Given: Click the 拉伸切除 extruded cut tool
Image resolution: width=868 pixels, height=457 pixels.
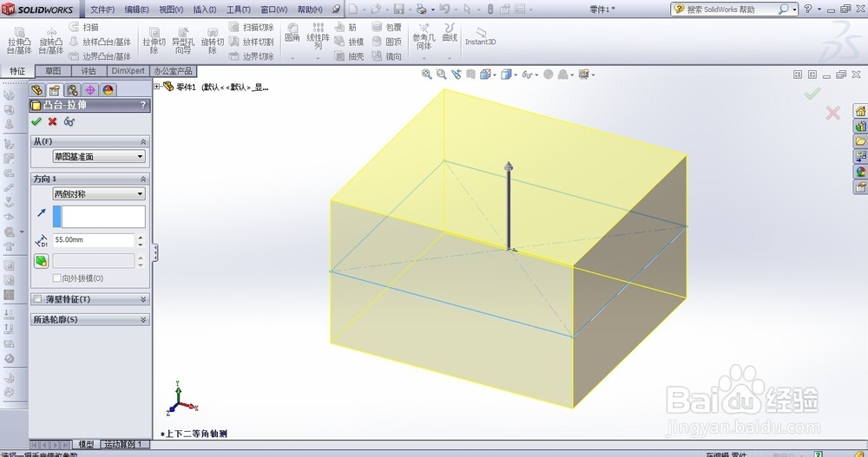Looking at the screenshot, I should coord(154,41).
